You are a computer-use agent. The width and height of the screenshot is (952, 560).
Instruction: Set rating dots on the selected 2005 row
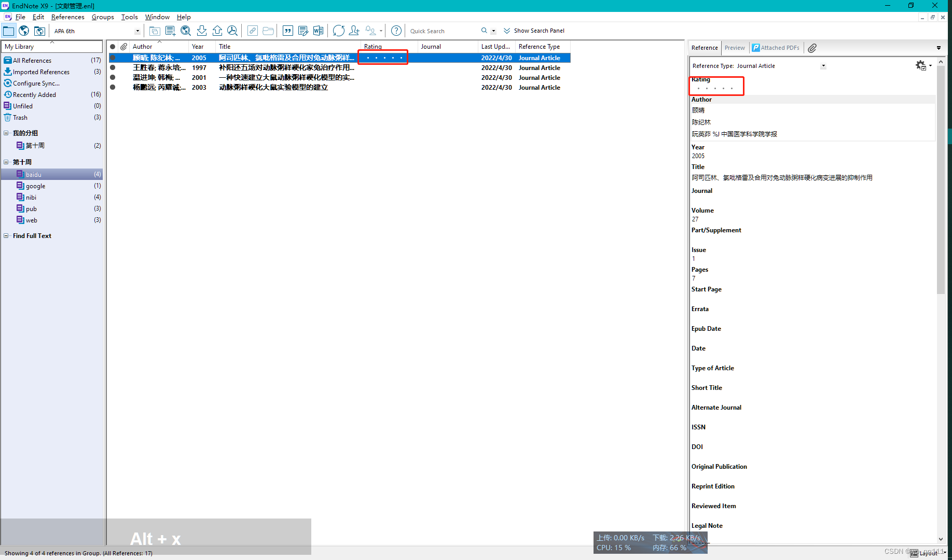[x=384, y=58]
